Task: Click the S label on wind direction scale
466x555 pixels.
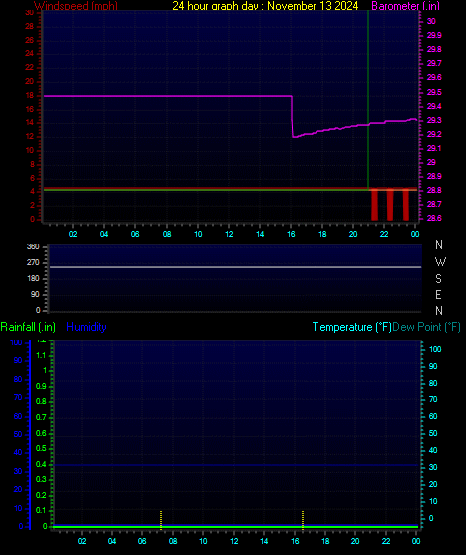Action: (438, 279)
